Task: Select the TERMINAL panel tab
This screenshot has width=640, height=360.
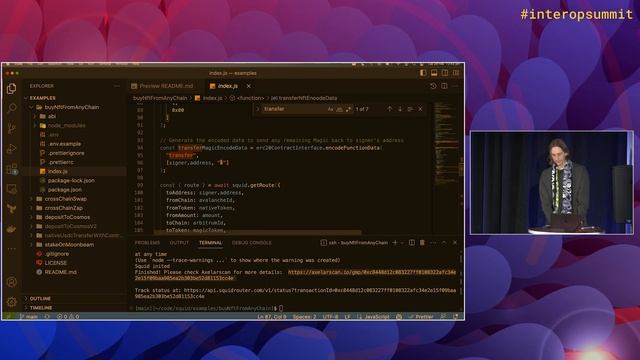Action: (210, 242)
